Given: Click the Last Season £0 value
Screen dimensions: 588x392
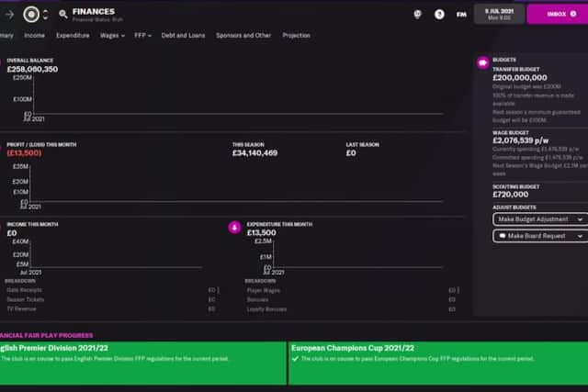Looking at the screenshot, I should tap(351, 153).
